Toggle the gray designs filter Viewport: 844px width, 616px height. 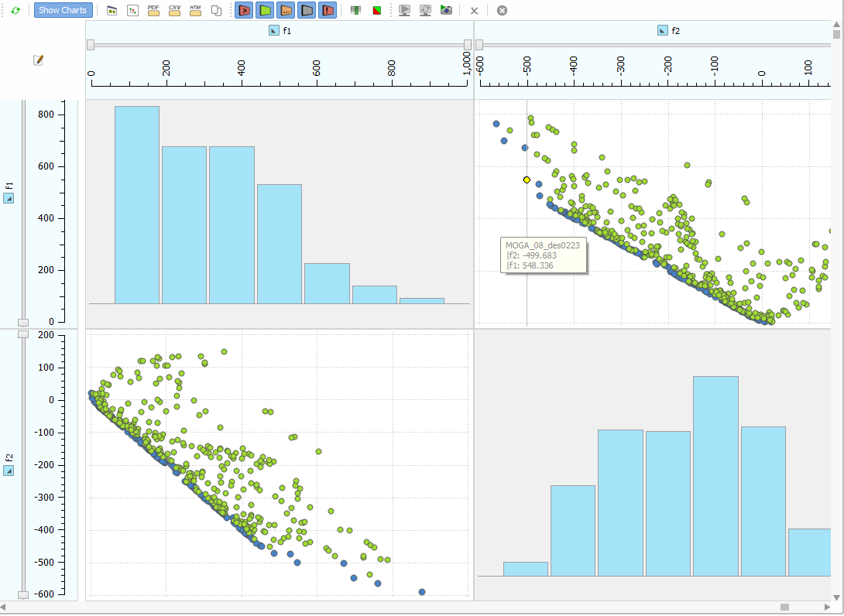point(307,10)
